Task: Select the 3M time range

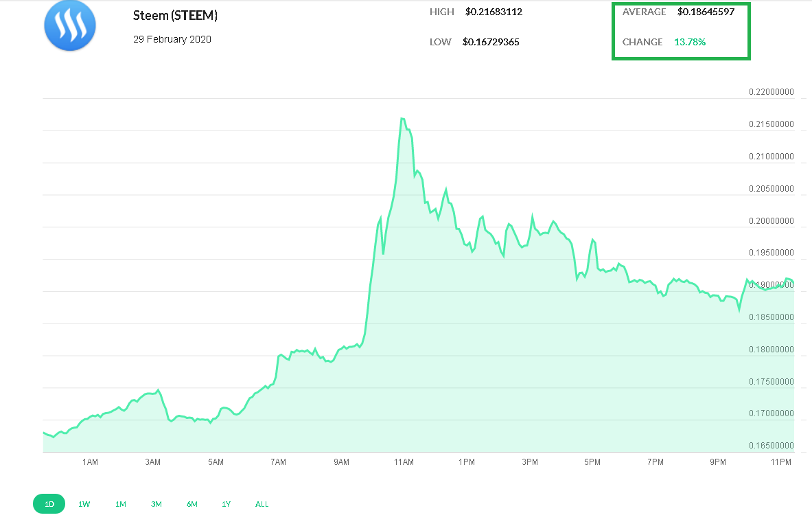Action: [156, 503]
